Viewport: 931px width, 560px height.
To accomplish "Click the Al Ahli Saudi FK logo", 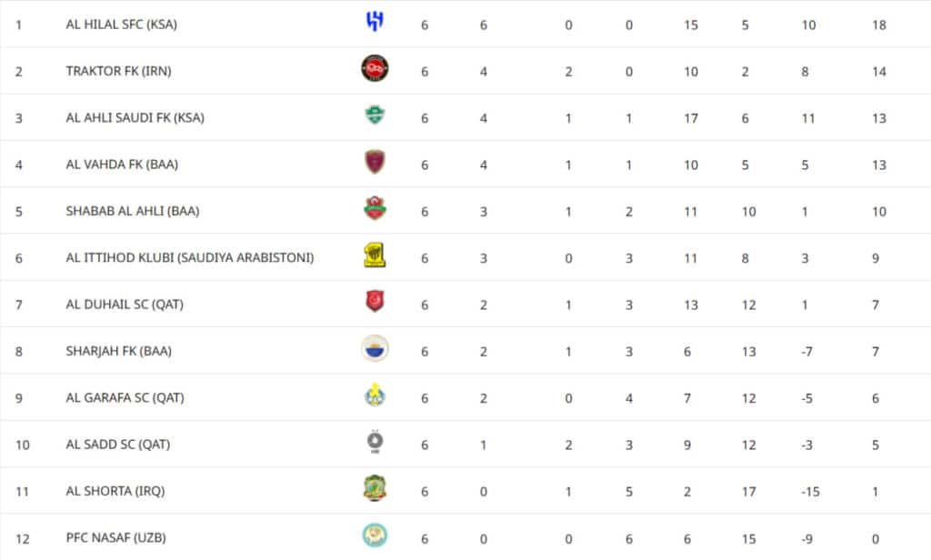I will [375, 115].
